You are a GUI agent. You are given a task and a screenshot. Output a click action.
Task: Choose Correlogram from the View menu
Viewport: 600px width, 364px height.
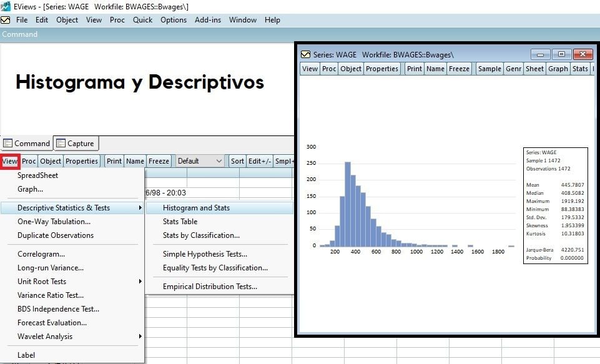(40, 255)
